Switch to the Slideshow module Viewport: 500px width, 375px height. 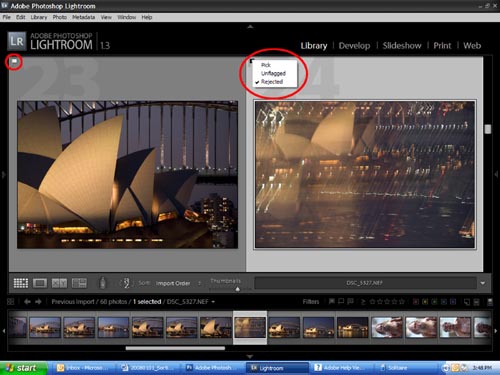coord(402,46)
